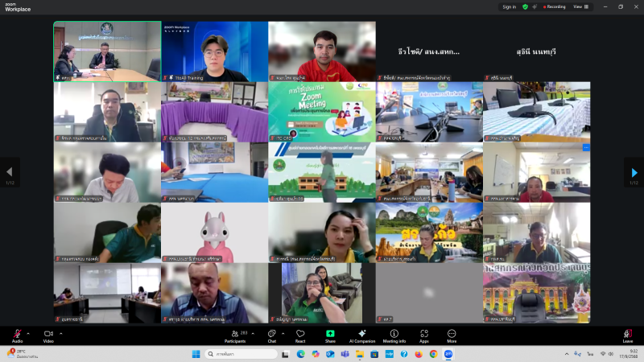The width and height of the screenshot is (644, 362).
Task: Click the Recording indicator
Action: click(x=554, y=6)
